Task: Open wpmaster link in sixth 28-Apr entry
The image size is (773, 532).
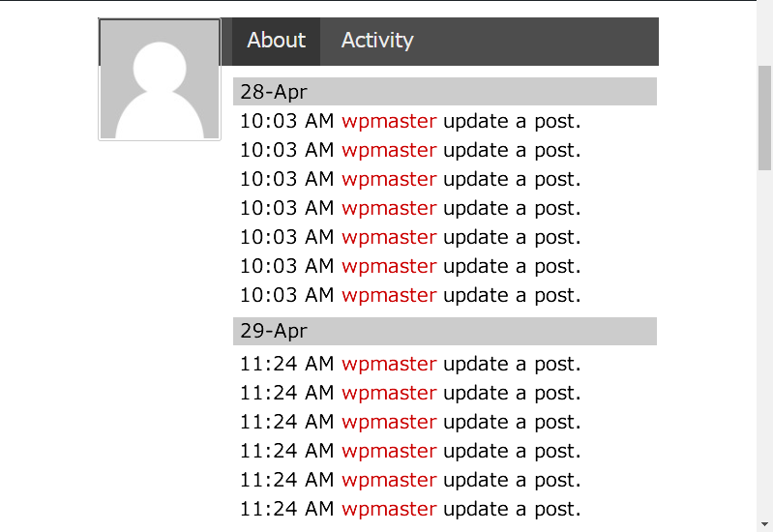Action: pyautogui.click(x=389, y=267)
